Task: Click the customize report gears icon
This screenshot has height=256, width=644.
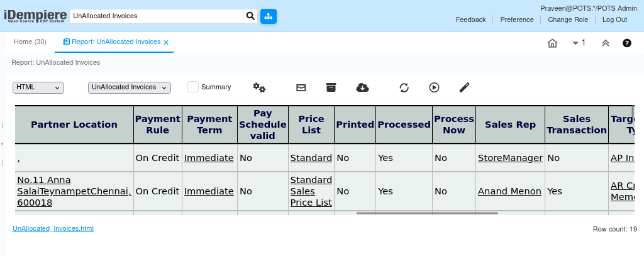Action: coord(259,87)
